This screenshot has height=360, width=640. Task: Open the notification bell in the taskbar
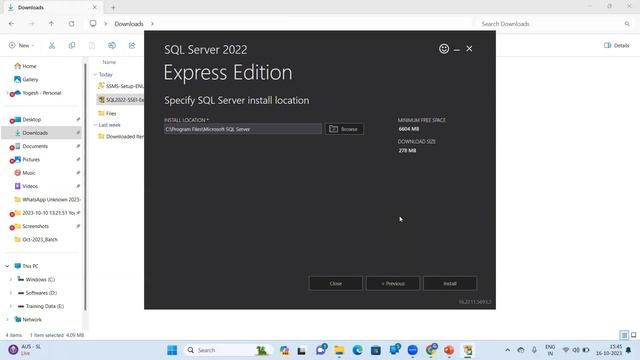click(x=629, y=350)
